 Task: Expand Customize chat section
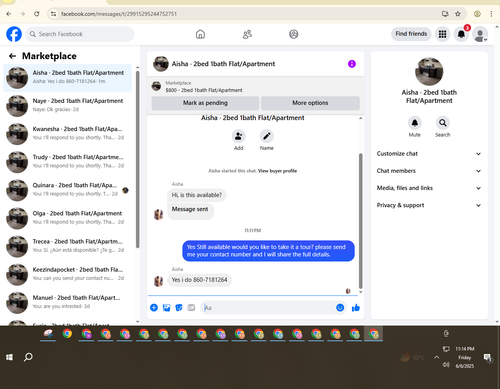coord(429,154)
